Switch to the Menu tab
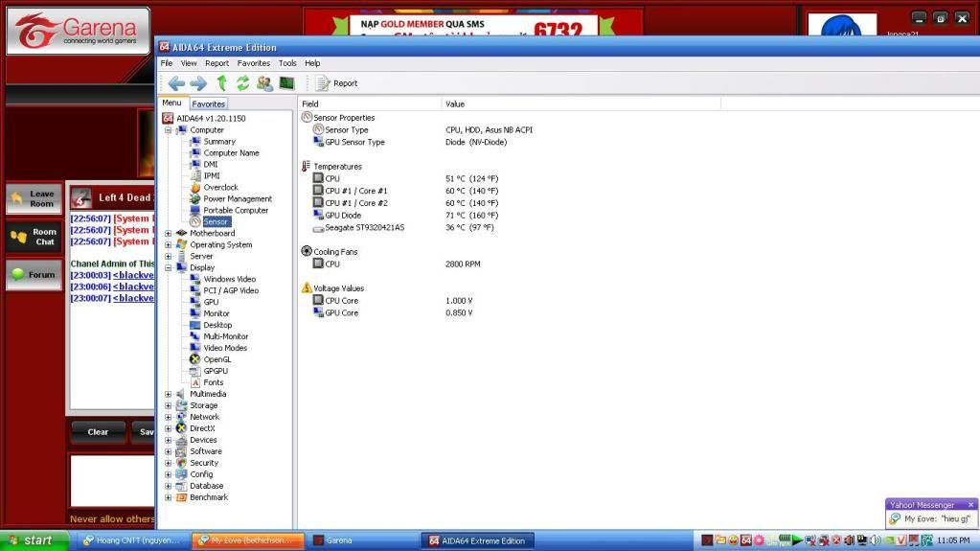 171,103
